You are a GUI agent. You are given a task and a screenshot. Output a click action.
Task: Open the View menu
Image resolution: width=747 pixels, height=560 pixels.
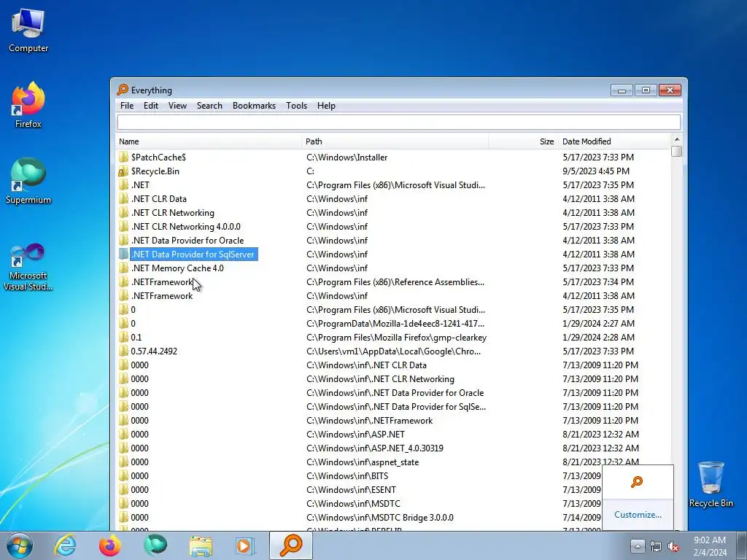click(x=177, y=106)
